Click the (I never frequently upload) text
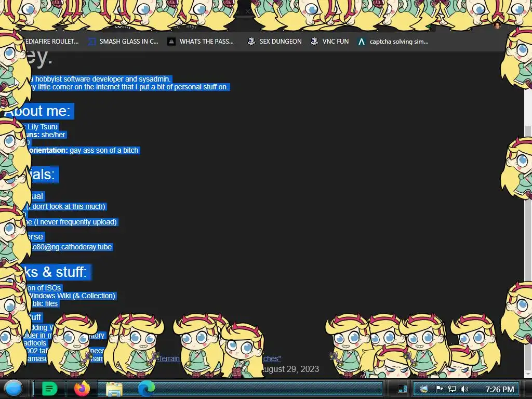The width and height of the screenshot is (532, 399). pyautogui.click(x=75, y=222)
